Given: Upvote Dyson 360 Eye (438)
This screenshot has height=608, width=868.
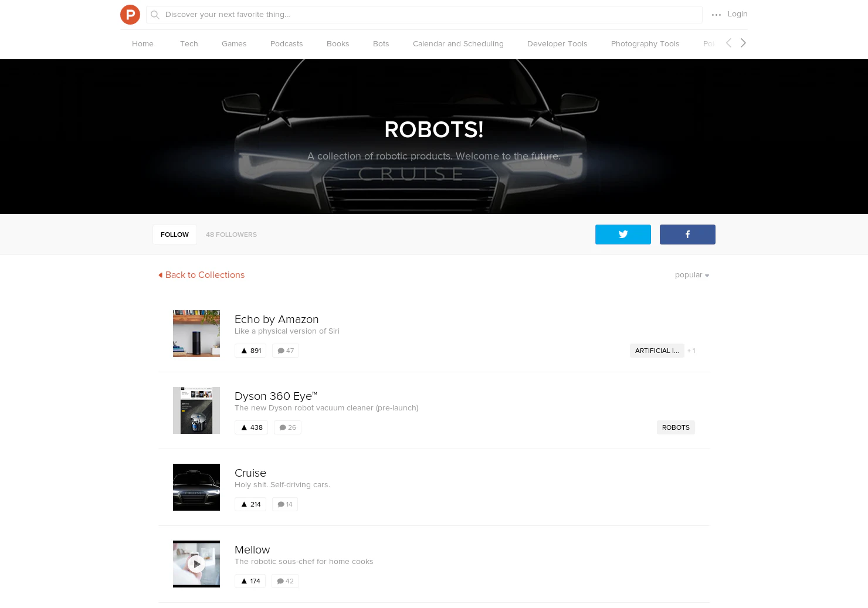Looking at the screenshot, I should (x=251, y=427).
